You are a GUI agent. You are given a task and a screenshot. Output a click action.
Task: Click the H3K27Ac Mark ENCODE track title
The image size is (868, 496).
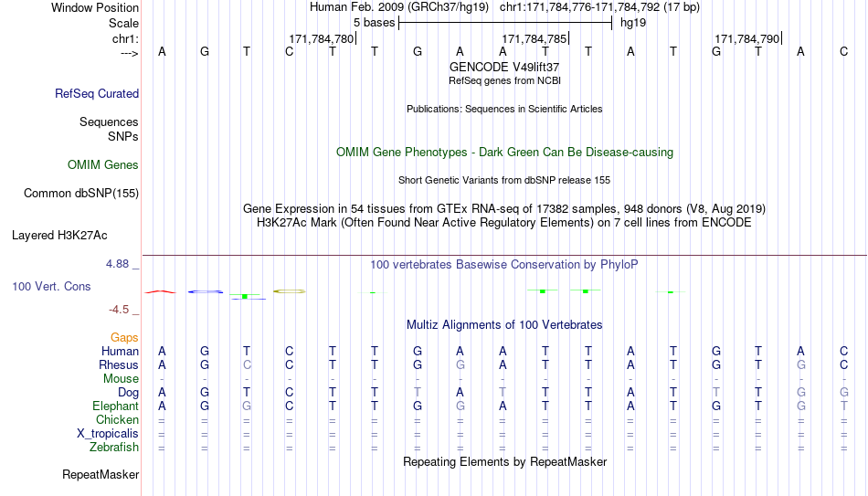click(x=504, y=223)
